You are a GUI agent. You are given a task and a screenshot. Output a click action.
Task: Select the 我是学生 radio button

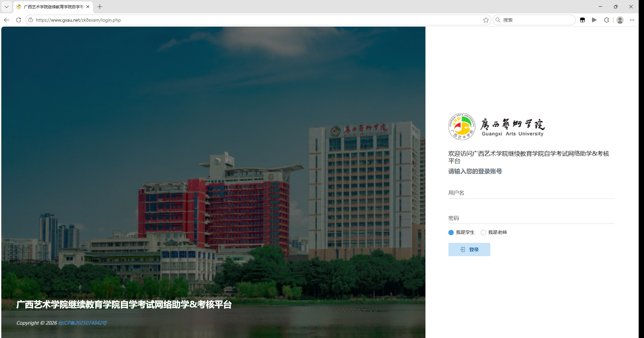tap(451, 233)
